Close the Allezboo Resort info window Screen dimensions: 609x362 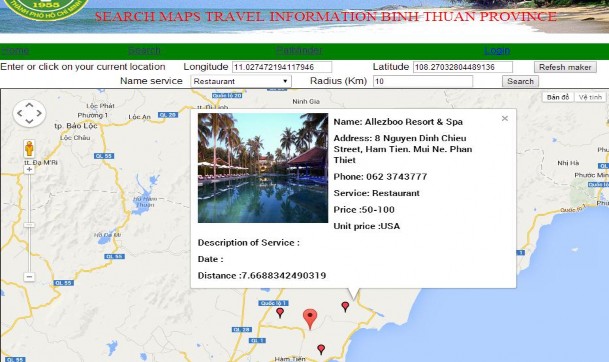[x=505, y=118]
